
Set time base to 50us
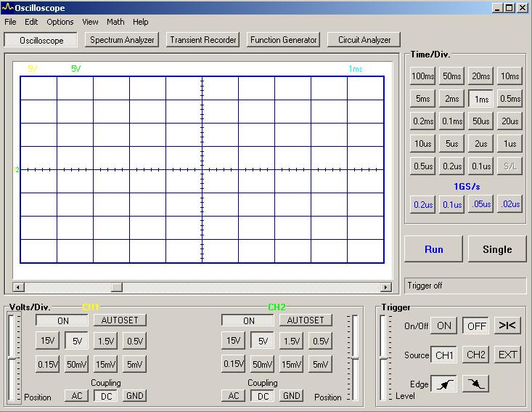(480, 121)
